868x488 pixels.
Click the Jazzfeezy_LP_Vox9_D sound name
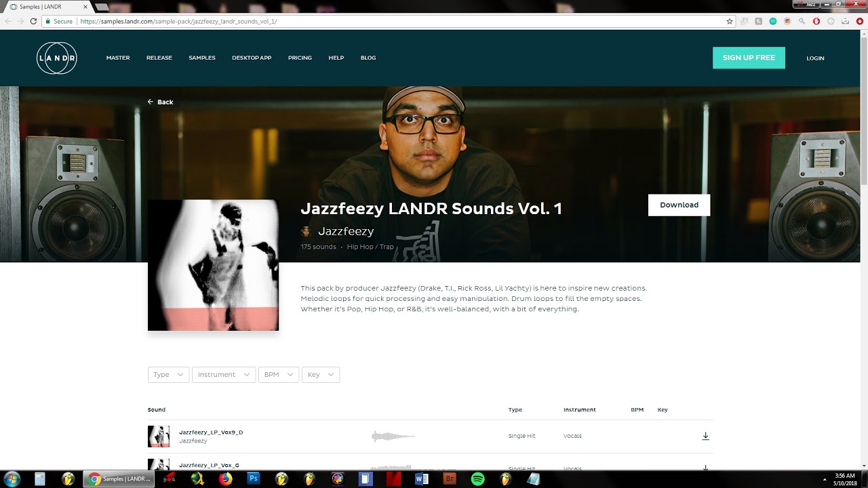211,432
